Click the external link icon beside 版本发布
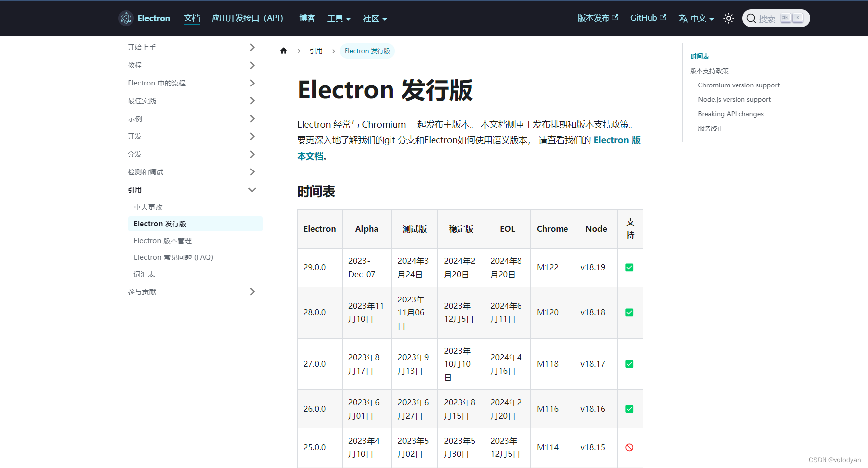This screenshot has width=868, height=468. click(615, 17)
